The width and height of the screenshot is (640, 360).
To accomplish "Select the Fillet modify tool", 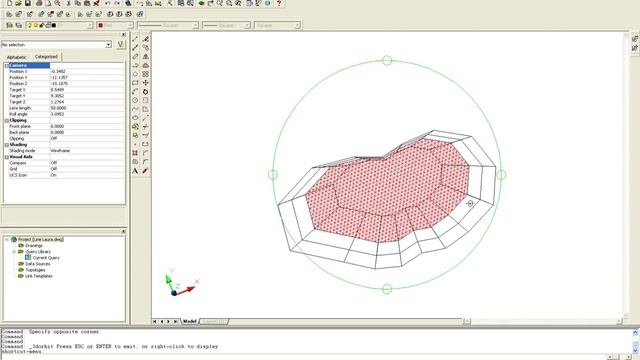I will click(146, 162).
